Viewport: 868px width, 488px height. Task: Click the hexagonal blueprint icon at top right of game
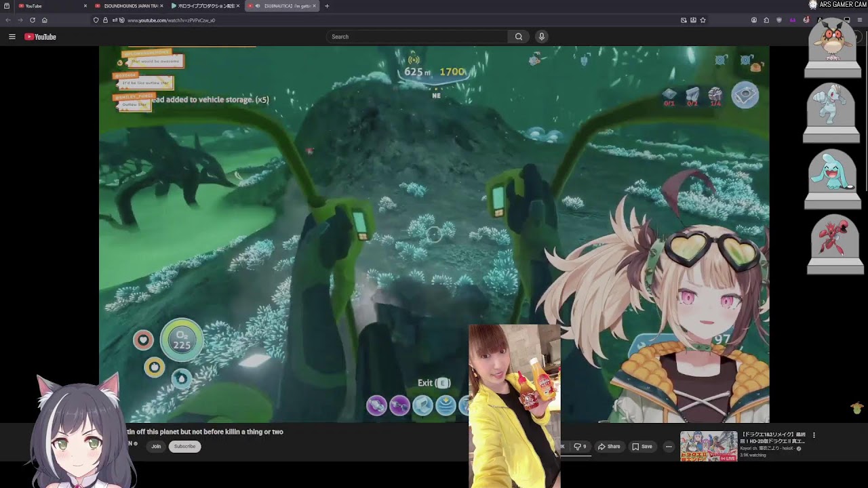pyautogui.click(x=745, y=95)
